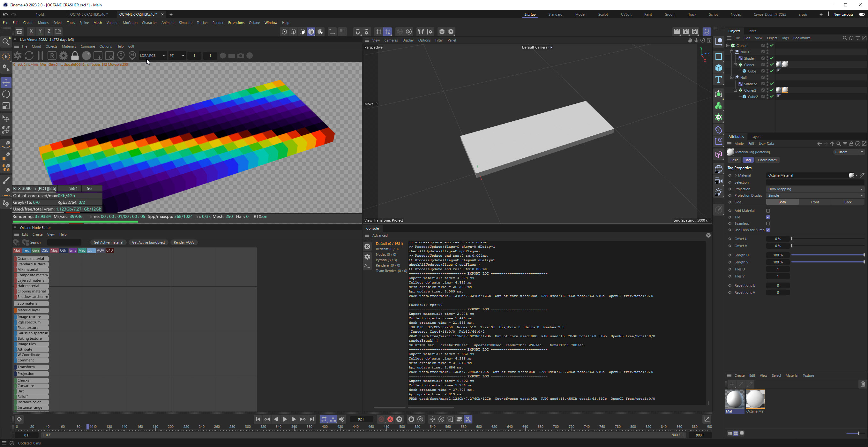Enable the Add Material checkbox

(x=768, y=211)
